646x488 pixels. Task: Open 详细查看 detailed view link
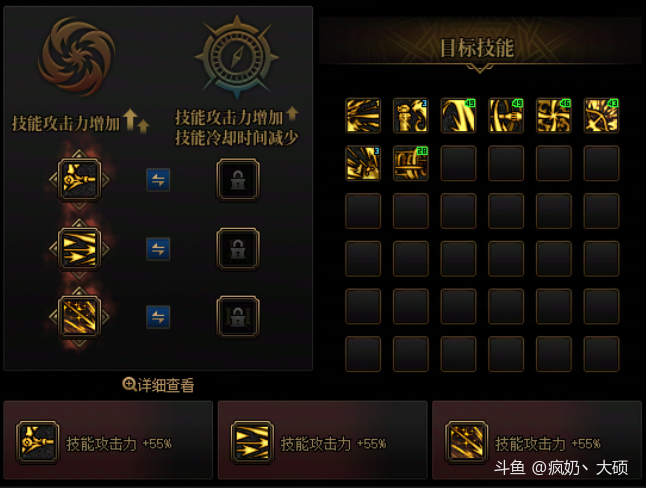pyautogui.click(x=158, y=385)
